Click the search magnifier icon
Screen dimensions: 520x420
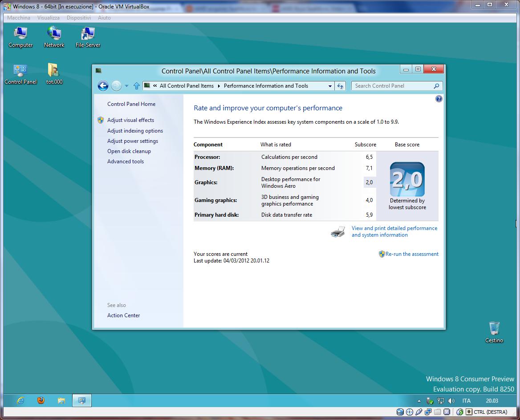436,86
